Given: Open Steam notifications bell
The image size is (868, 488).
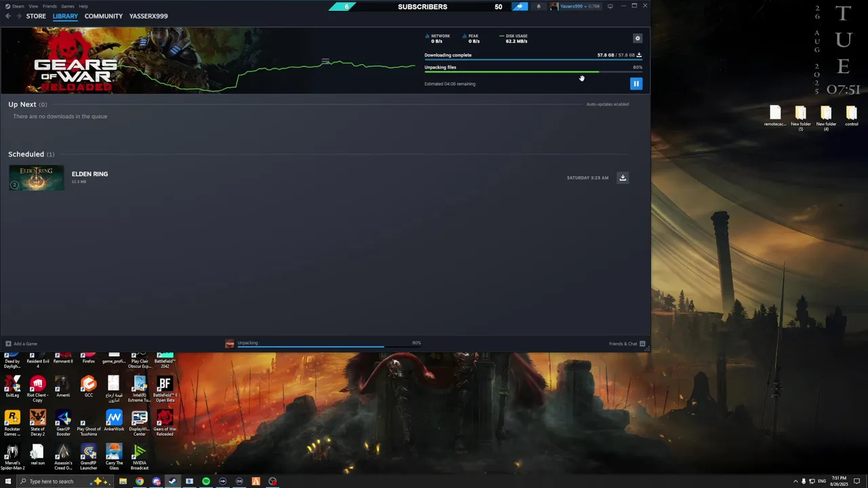Looking at the screenshot, I should tap(538, 7).
